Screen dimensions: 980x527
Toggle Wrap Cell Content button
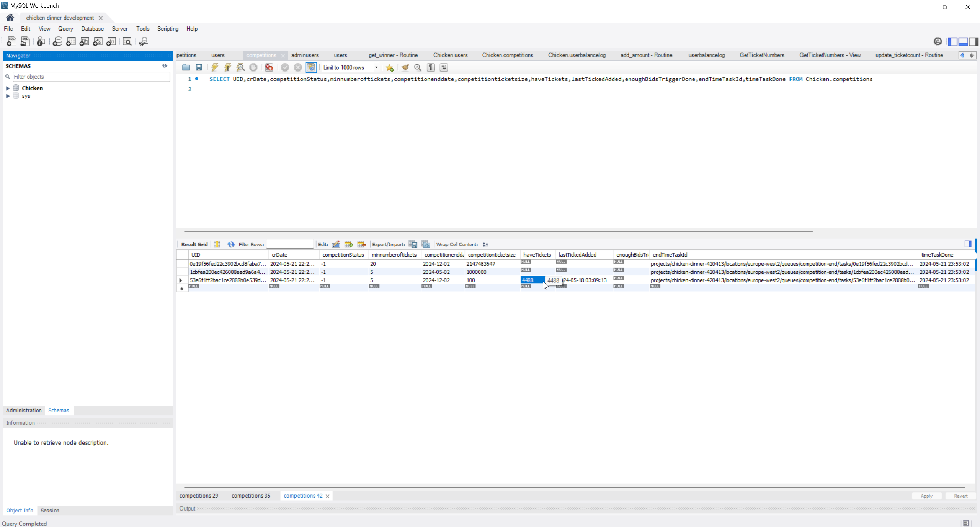pos(486,244)
